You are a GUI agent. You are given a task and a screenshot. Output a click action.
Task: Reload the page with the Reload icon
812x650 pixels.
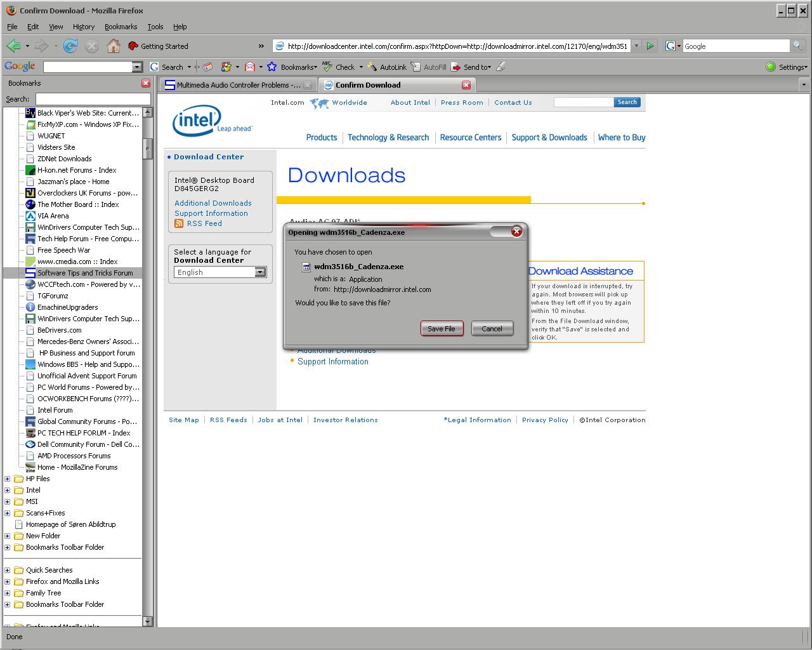[70, 46]
